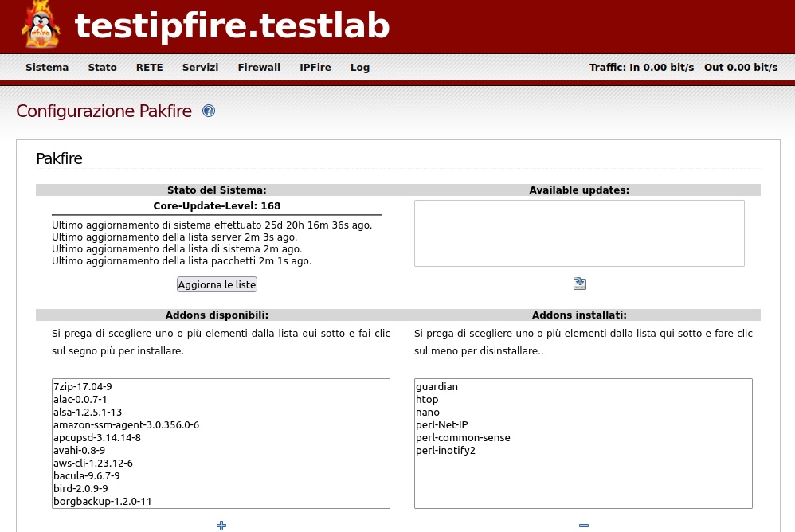Click the minus icon to uninstall addons
The height and width of the screenshot is (532, 795).
point(584,526)
